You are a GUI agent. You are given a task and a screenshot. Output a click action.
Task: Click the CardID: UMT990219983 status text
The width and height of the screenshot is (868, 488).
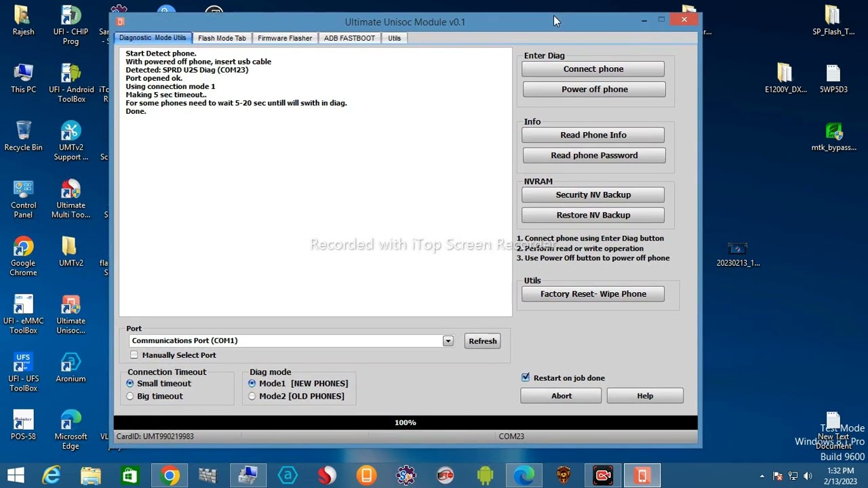coord(155,436)
